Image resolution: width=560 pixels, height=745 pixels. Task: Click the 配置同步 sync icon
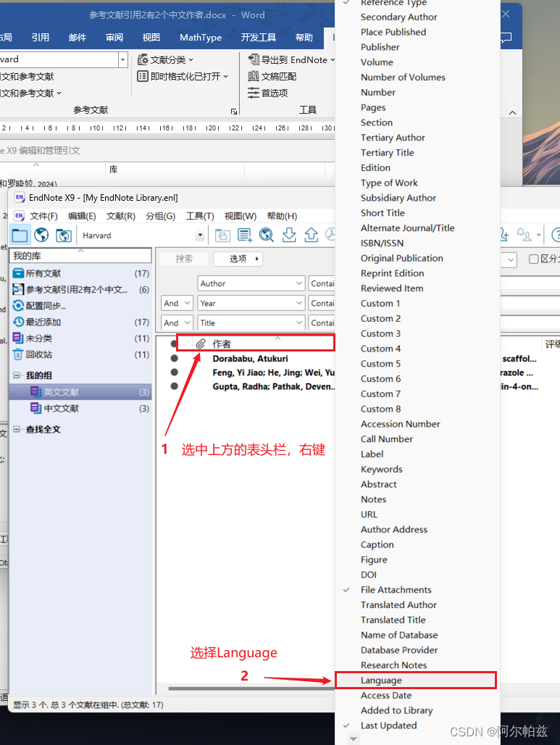click(18, 306)
